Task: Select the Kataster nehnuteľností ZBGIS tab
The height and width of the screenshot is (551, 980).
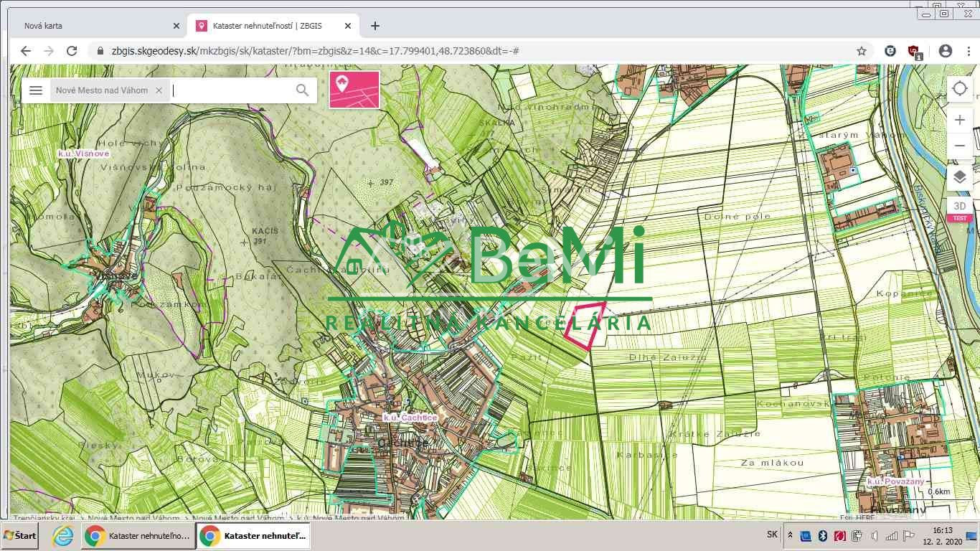Action: point(273,26)
